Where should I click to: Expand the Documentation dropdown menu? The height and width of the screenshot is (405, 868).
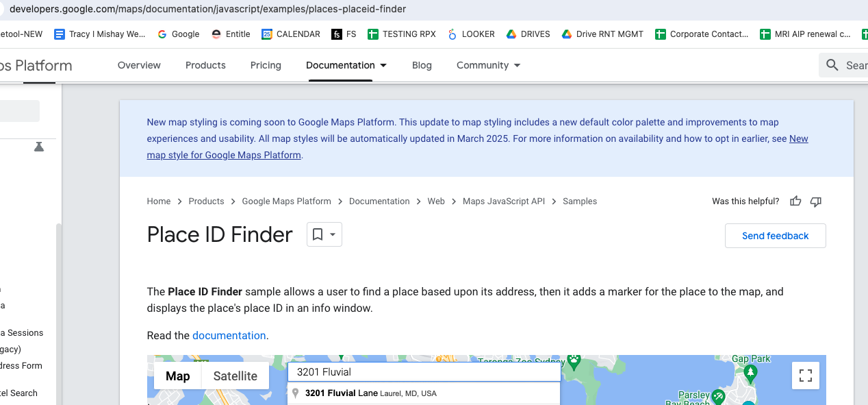[x=346, y=65]
